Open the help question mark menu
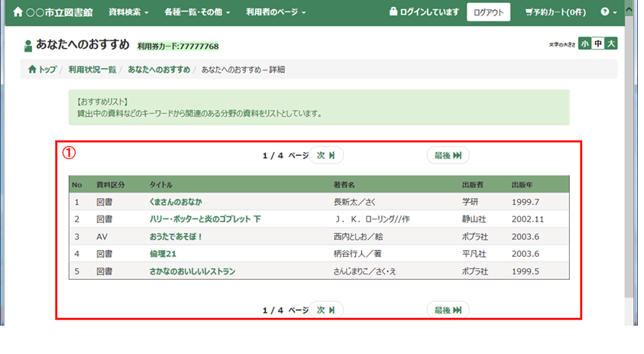This screenshot has width=644, height=354. [x=609, y=12]
